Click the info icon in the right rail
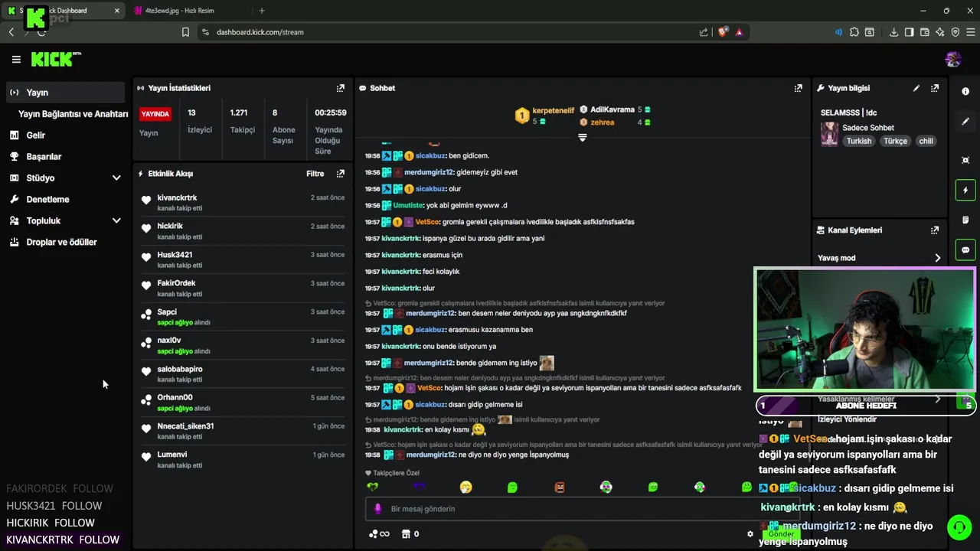980x551 pixels. pos(965,91)
